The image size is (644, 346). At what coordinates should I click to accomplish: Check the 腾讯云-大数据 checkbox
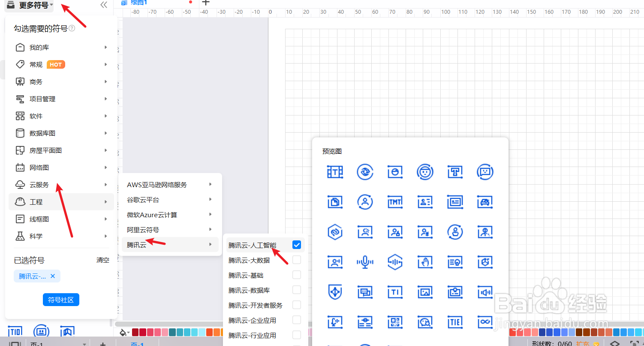click(296, 260)
